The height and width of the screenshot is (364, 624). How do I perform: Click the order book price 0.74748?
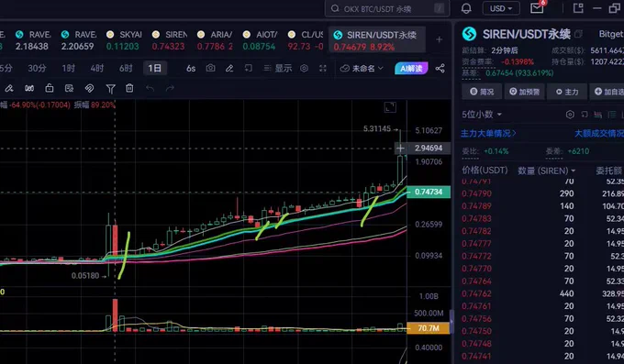point(477,344)
